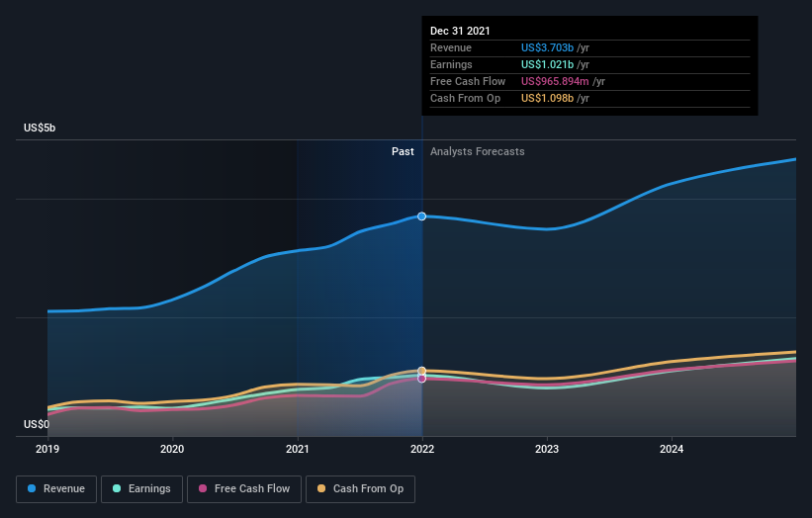Click the 2019 x-axis label
812x518 pixels.
(47, 449)
